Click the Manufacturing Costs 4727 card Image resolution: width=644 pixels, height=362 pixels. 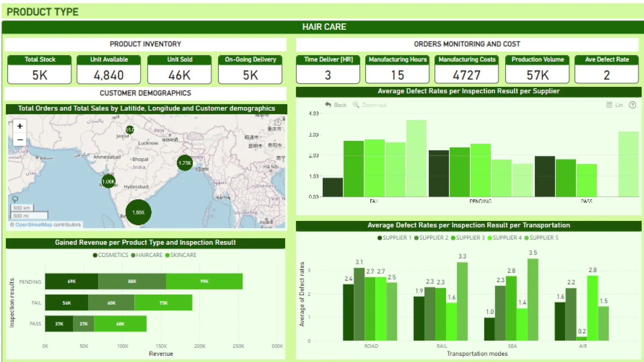click(x=467, y=69)
